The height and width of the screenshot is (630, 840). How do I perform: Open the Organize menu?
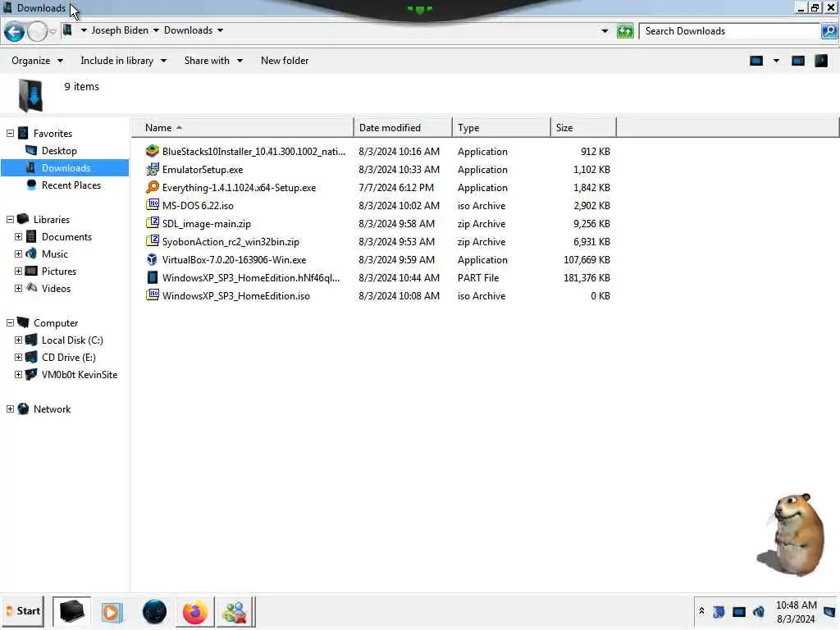[37, 61]
